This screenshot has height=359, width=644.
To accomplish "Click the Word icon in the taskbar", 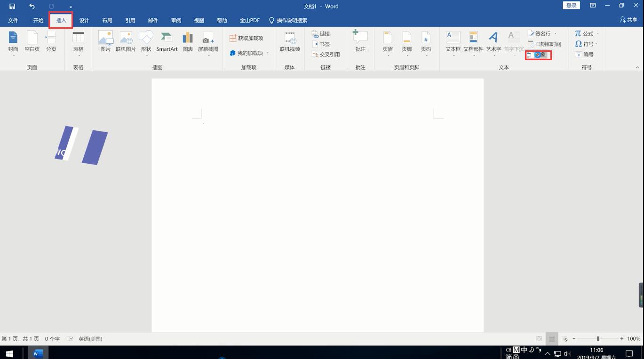I will click(39, 353).
